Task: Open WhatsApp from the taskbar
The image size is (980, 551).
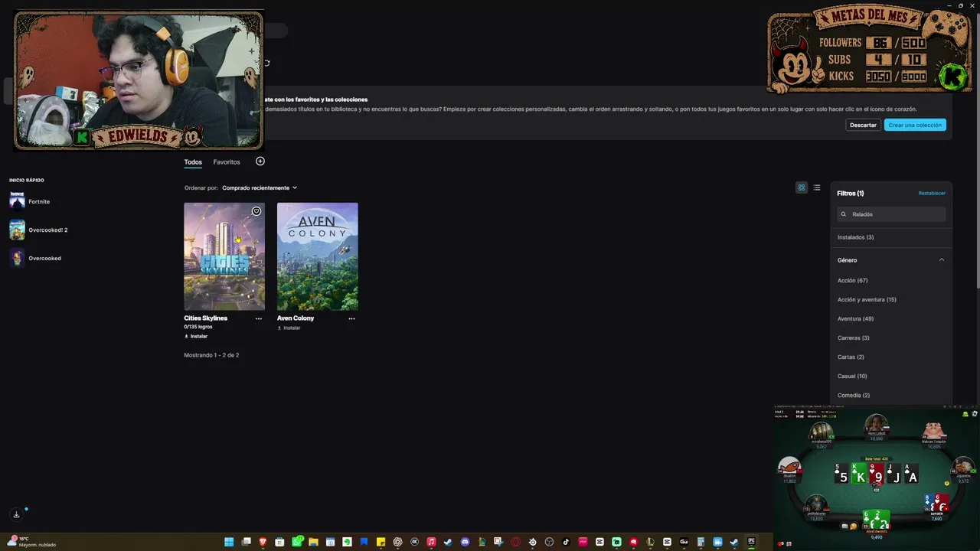Action: (296, 542)
